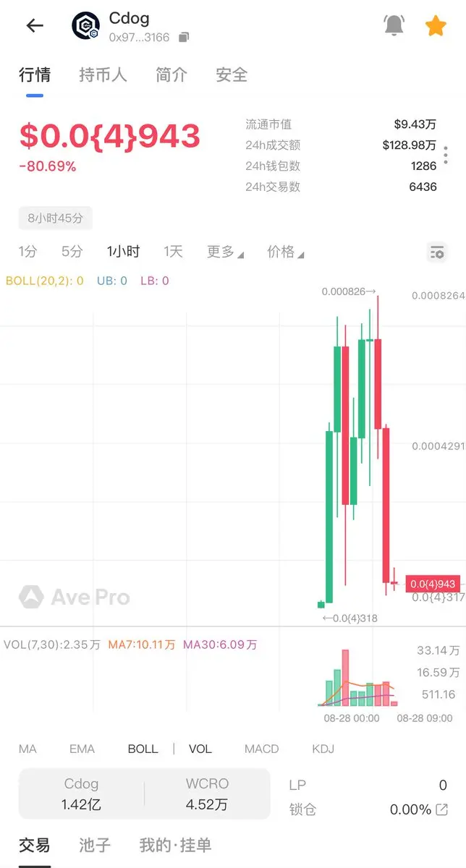Toggle the MACD indicator
The height and width of the screenshot is (868, 466).
click(261, 749)
